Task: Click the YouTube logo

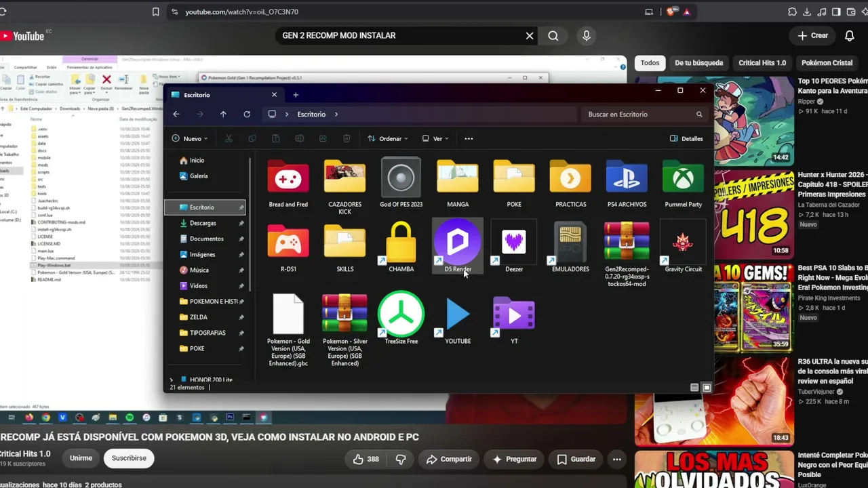Action: 23,36
